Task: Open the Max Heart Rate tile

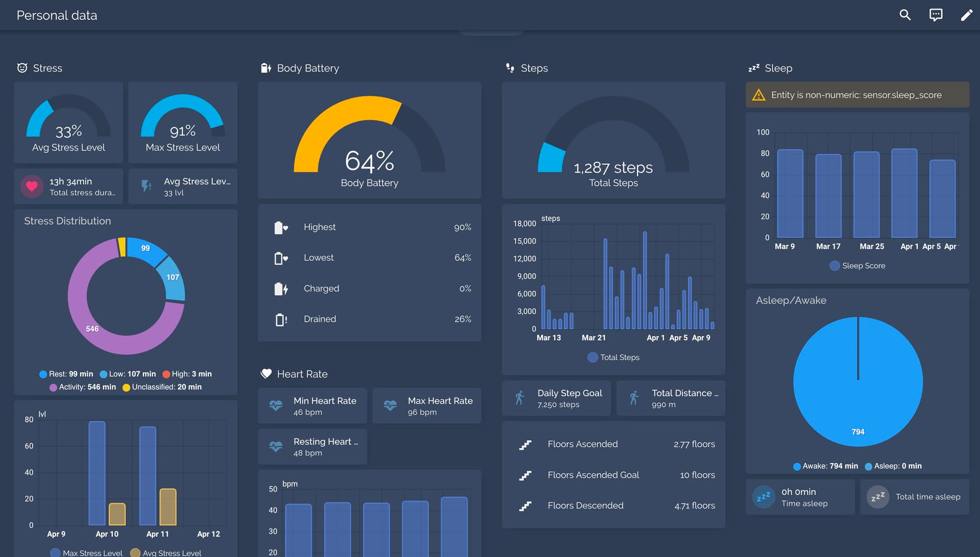Action: click(427, 406)
